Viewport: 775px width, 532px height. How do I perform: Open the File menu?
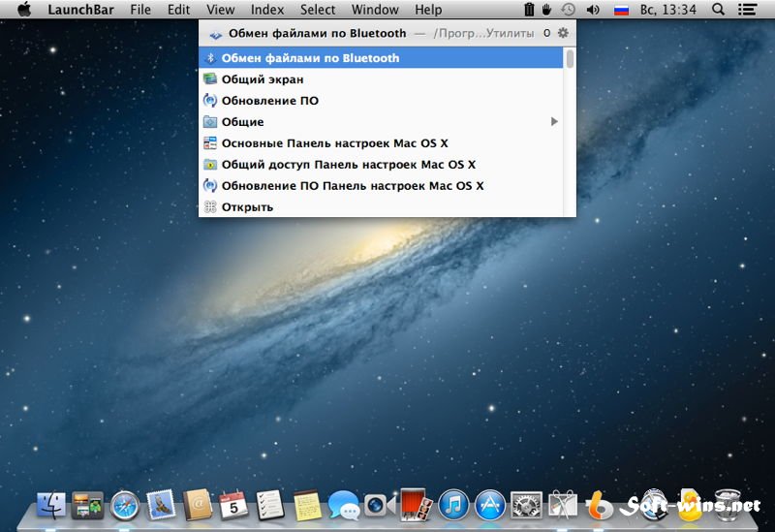point(140,10)
